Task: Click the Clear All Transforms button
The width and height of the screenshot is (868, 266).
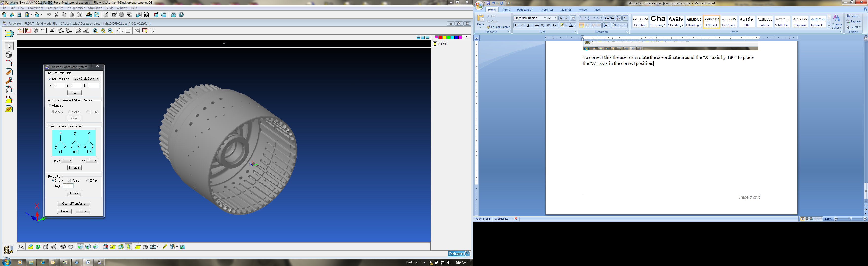Action: (73, 204)
